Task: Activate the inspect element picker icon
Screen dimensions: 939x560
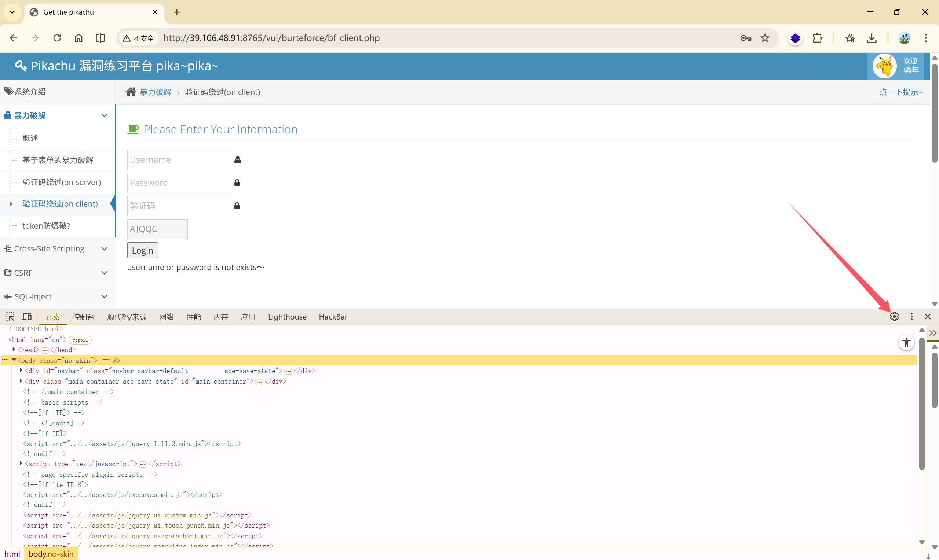Action: click(10, 317)
